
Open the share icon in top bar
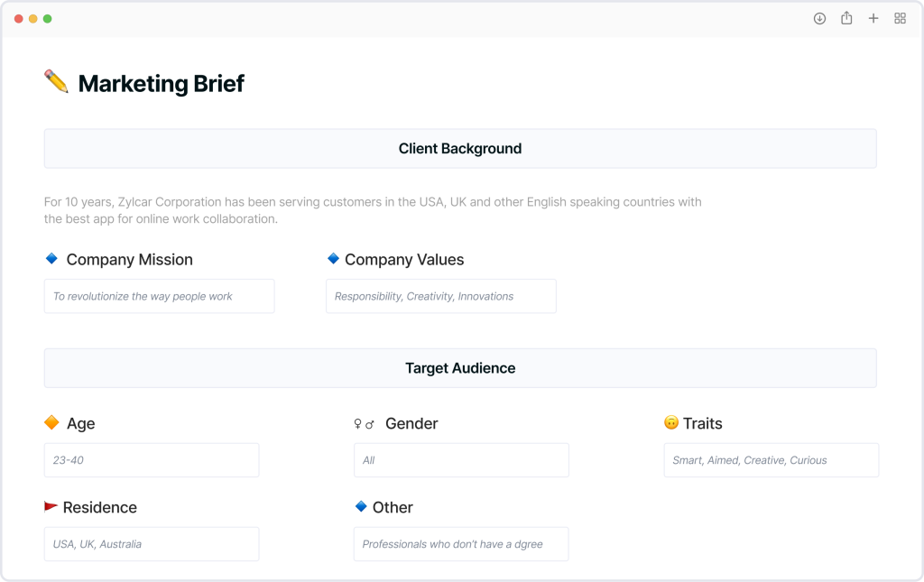click(x=846, y=18)
